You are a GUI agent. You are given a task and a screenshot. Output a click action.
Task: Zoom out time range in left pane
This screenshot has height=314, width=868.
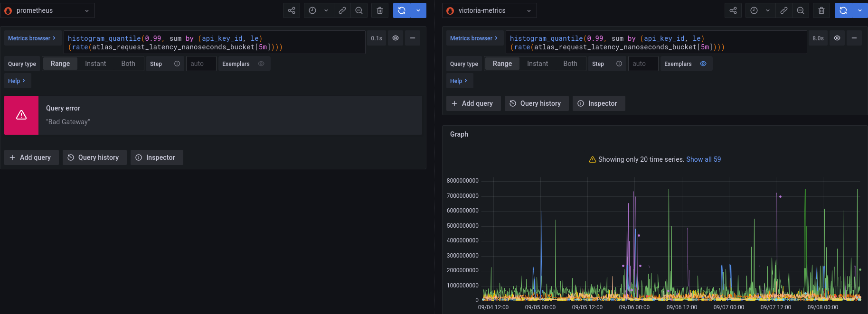(x=359, y=10)
